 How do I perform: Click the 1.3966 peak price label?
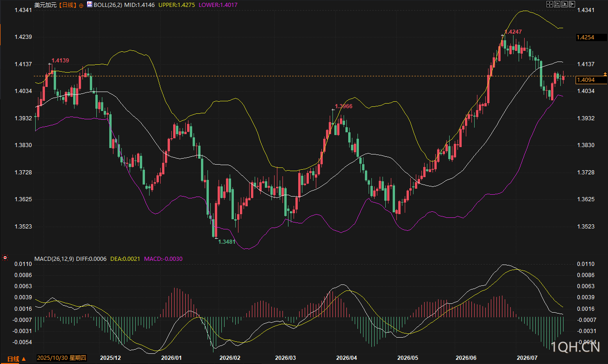pyautogui.click(x=344, y=106)
